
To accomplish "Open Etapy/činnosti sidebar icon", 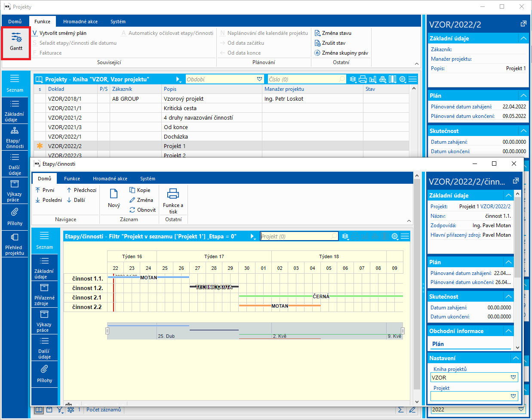I will [15, 137].
